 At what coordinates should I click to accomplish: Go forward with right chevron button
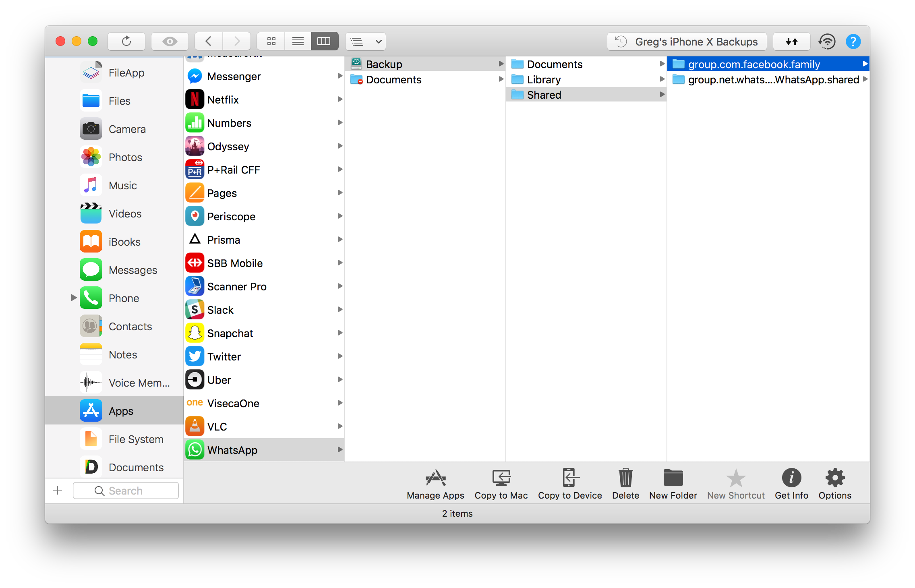[237, 41]
